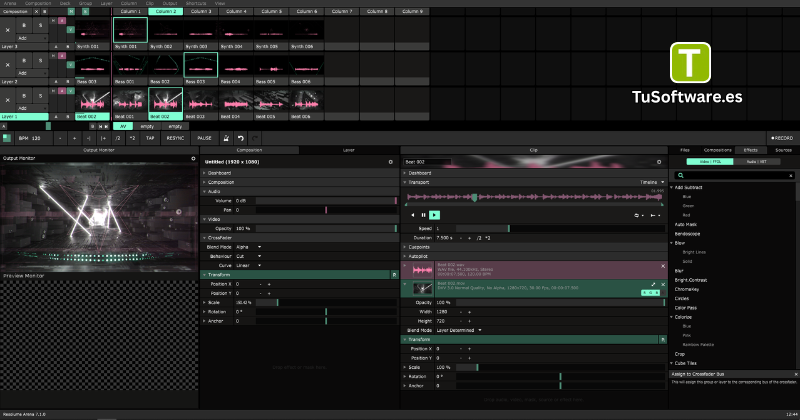Toggle Solo S on Layer 2
The image size is (800, 420).
coord(40,60)
